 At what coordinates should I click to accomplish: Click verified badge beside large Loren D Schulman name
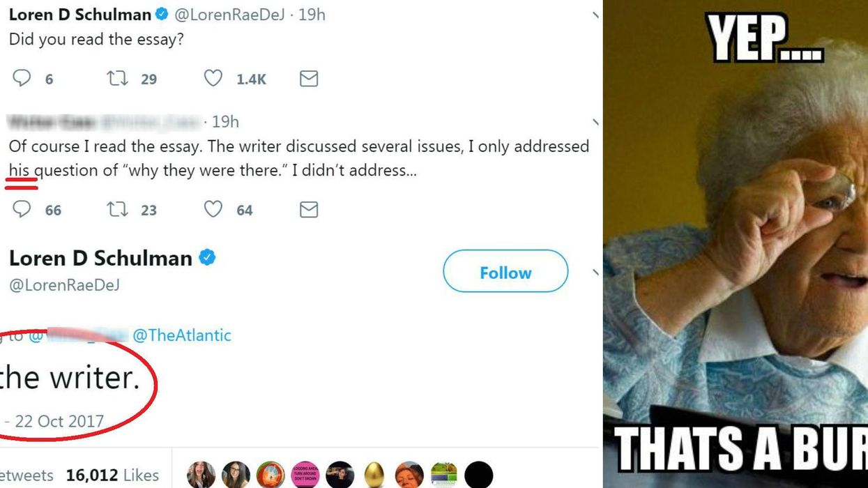pyautogui.click(x=207, y=258)
